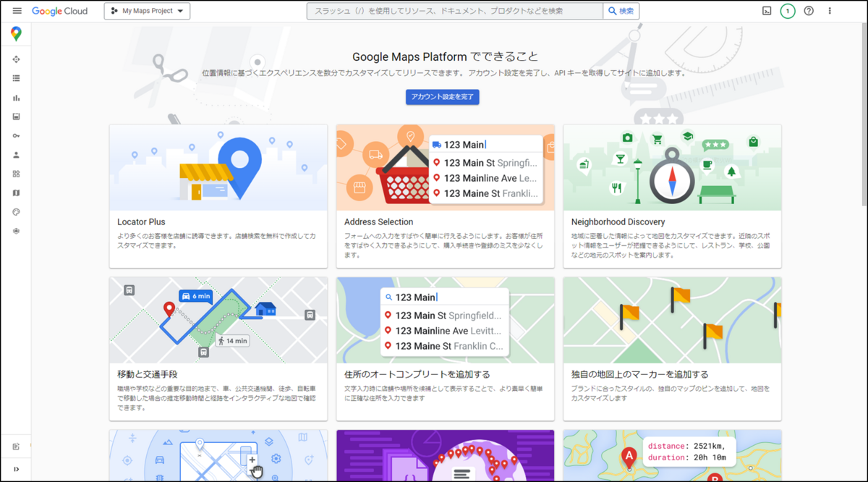
Task: Open the datasets icon in sidebar
Action: coord(16,232)
